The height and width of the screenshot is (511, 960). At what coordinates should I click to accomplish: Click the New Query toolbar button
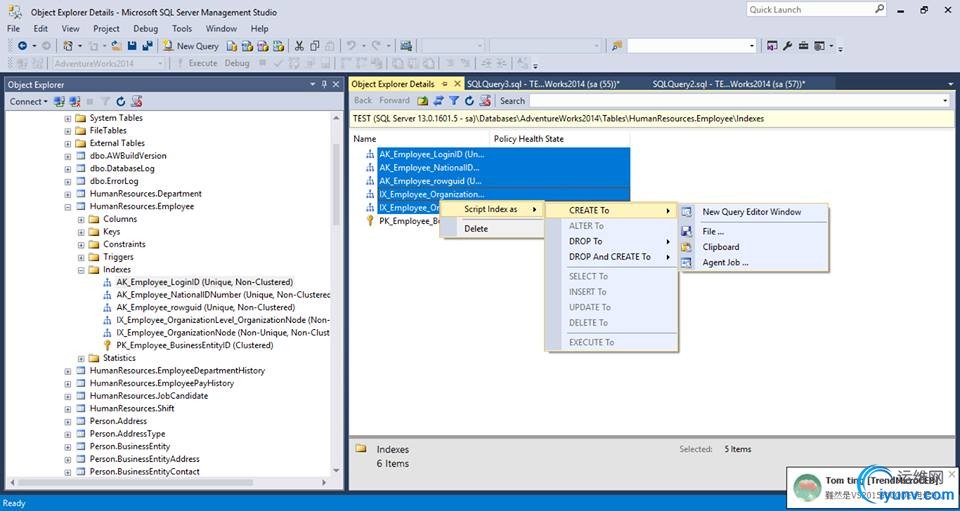pyautogui.click(x=191, y=46)
